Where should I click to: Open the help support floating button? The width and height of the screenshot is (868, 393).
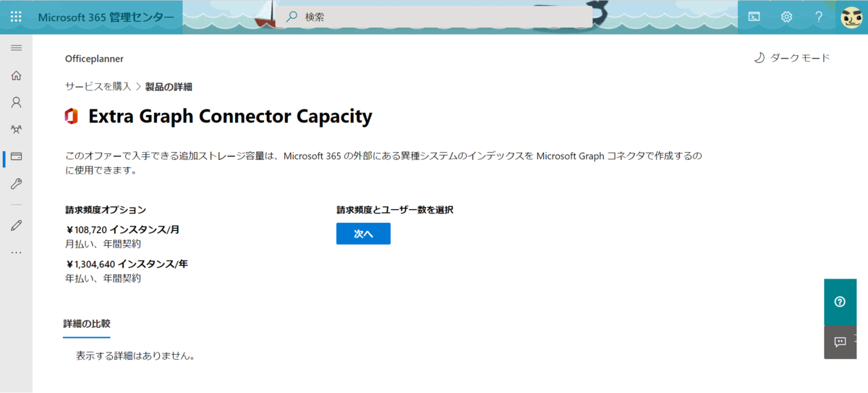point(840,302)
